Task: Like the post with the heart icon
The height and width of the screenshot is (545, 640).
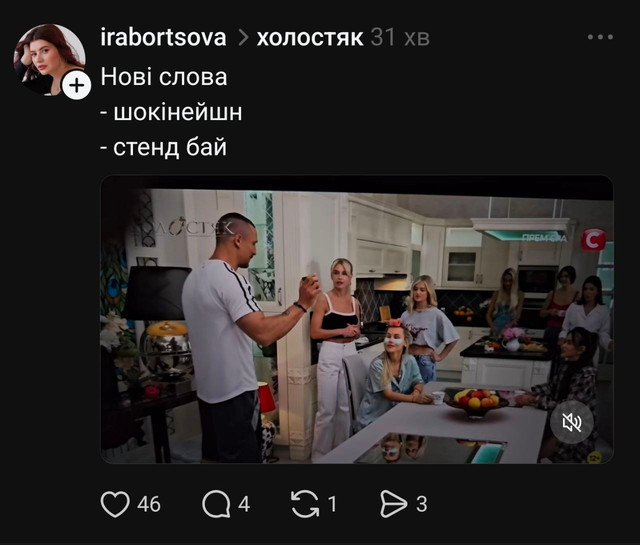Action: (115, 504)
